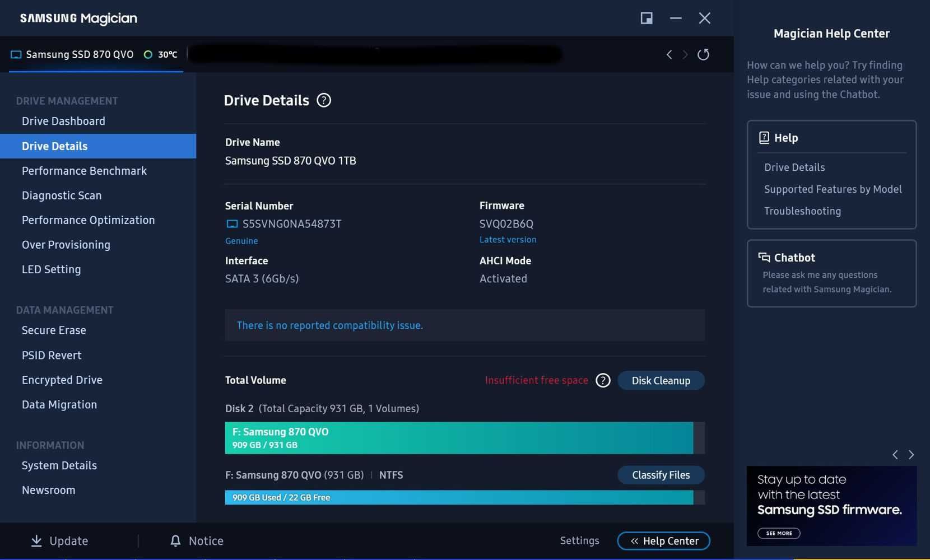This screenshot has width=930, height=560.
Task: Open Performance Benchmark
Action: click(x=84, y=171)
